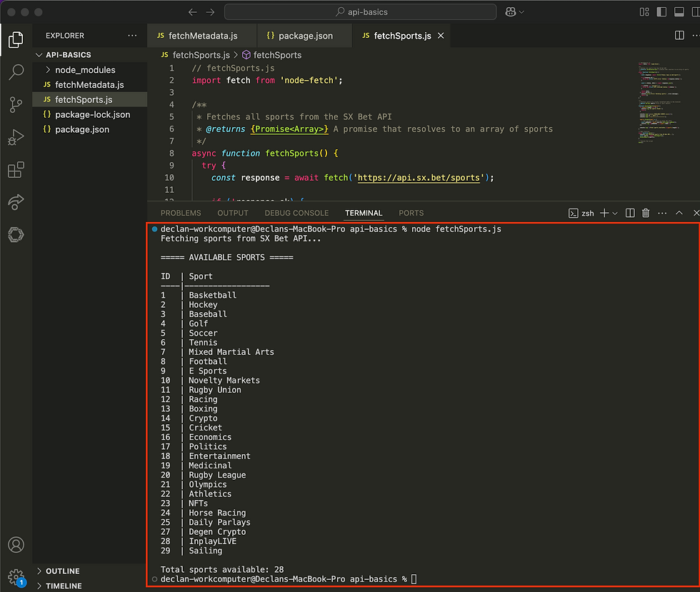700x592 pixels.
Task: Open the Copilot chat icon
Action: click(x=511, y=12)
